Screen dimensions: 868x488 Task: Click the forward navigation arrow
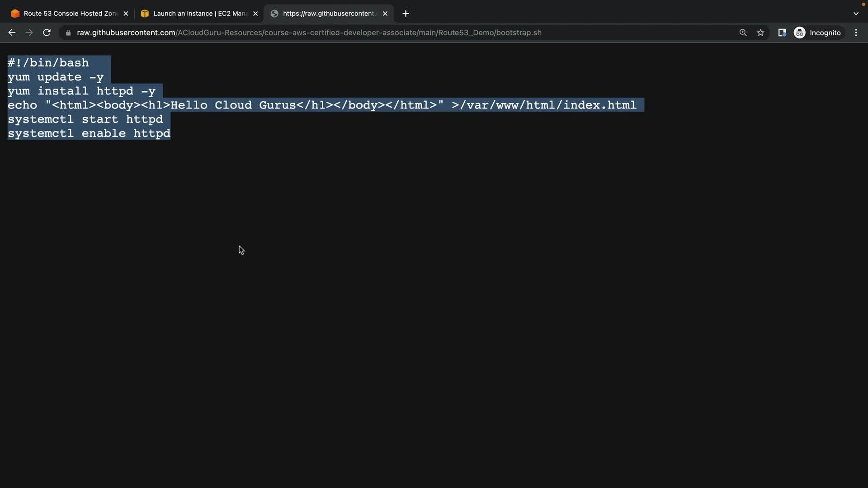click(29, 33)
